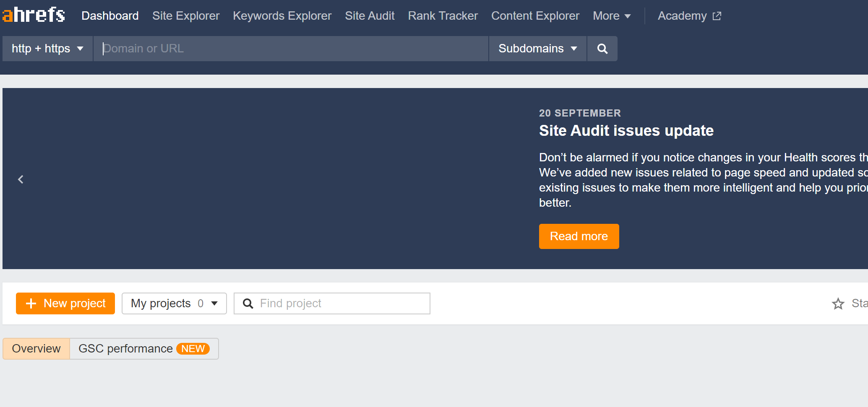Click the star icon beside Starred
This screenshot has height=407, width=868.
pyautogui.click(x=838, y=303)
